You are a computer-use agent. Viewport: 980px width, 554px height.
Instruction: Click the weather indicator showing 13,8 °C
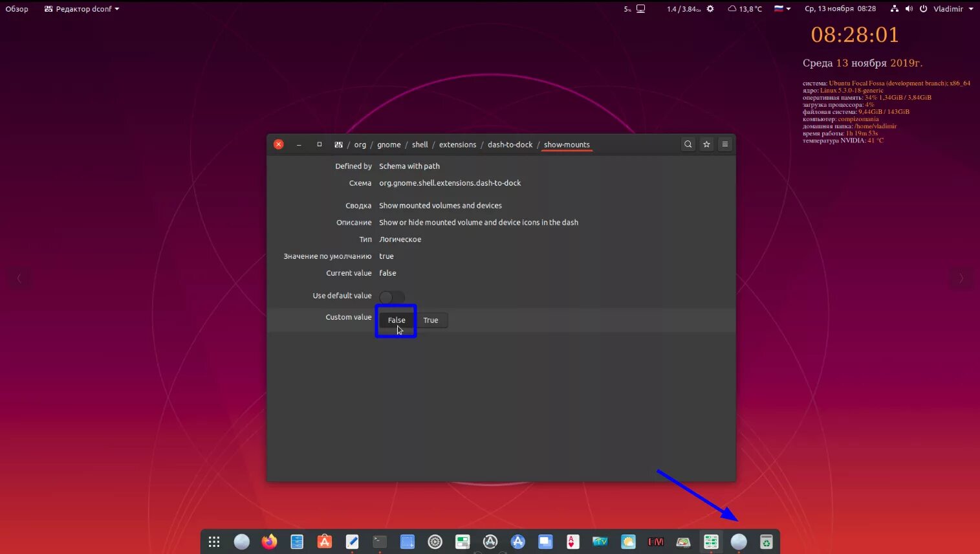[x=745, y=9]
